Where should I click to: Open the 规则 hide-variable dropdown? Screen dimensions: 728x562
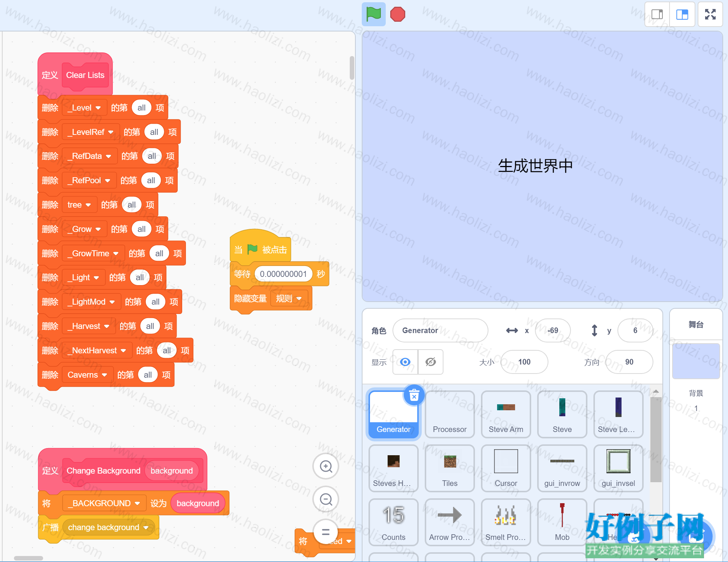[x=289, y=299]
